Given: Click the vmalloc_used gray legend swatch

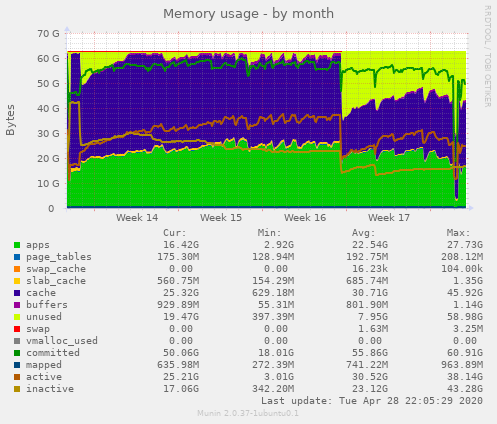Looking at the screenshot, I should tap(17, 341).
